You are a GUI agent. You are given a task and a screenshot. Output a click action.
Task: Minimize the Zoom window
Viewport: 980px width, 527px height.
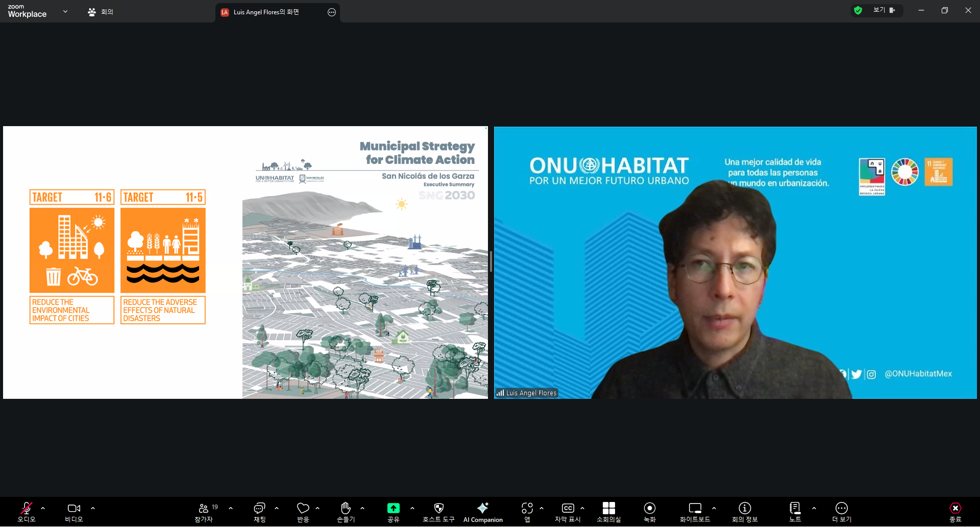point(921,10)
